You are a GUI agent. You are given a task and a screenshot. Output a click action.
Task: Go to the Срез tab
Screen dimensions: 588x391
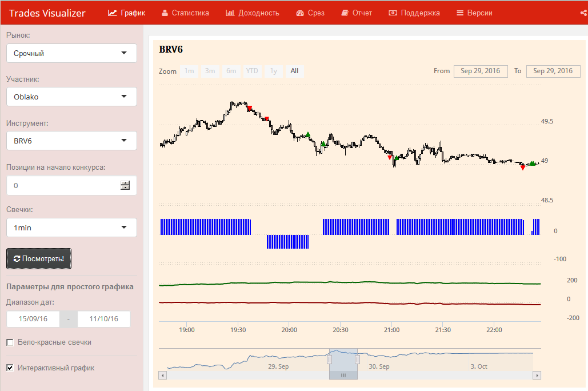[310, 13]
